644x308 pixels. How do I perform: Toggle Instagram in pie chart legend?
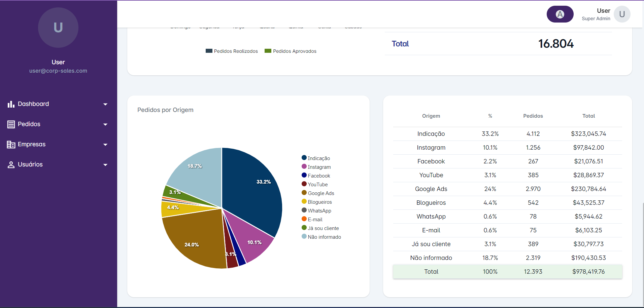click(x=316, y=167)
